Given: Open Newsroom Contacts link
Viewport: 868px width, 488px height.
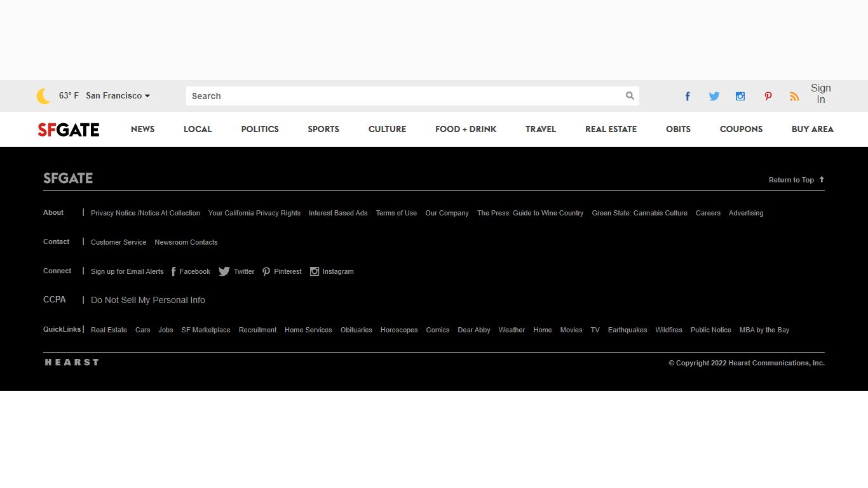Looking at the screenshot, I should [186, 242].
